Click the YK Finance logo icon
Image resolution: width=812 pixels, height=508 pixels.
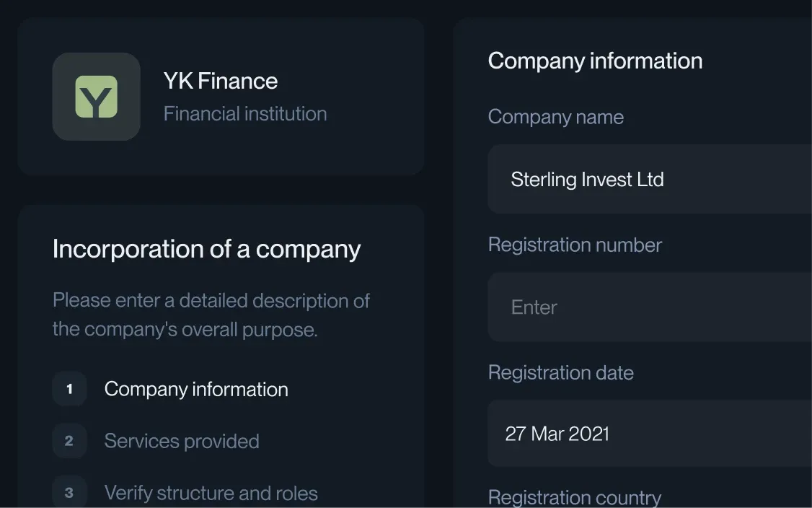coord(96,97)
